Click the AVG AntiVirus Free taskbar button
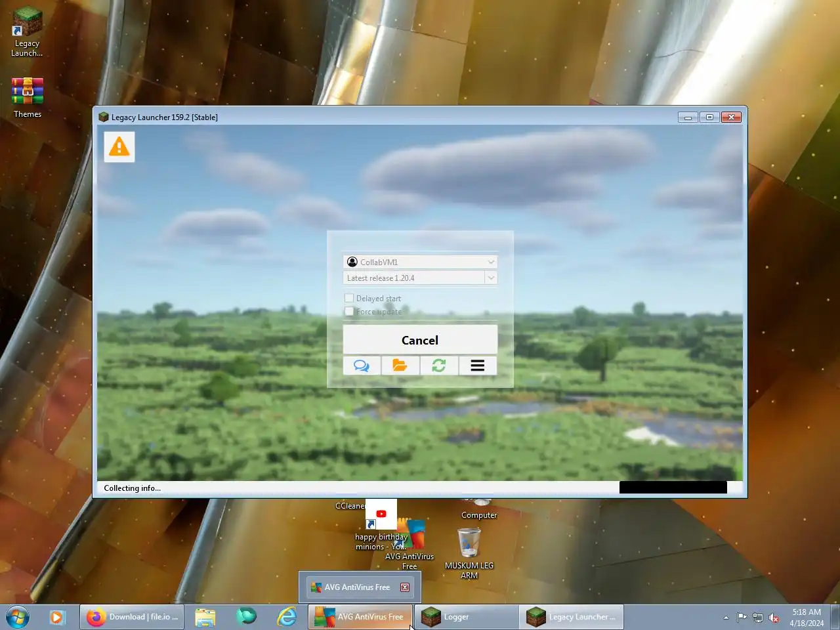840x630 pixels. coord(360,617)
